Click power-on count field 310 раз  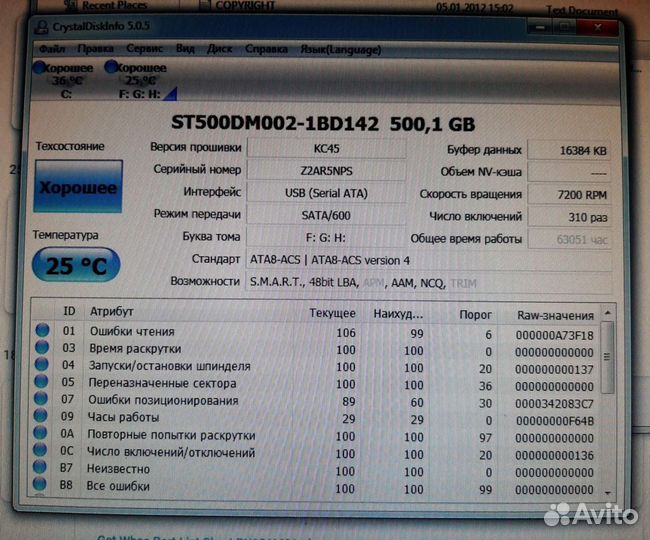pos(569,217)
